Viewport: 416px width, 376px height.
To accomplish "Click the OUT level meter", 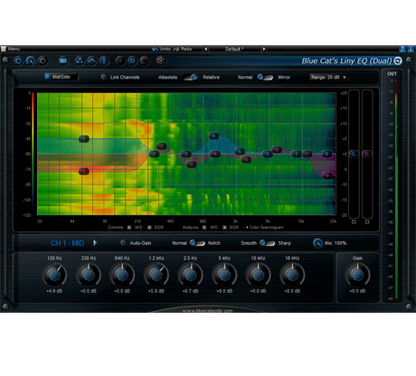I will click(x=396, y=189).
